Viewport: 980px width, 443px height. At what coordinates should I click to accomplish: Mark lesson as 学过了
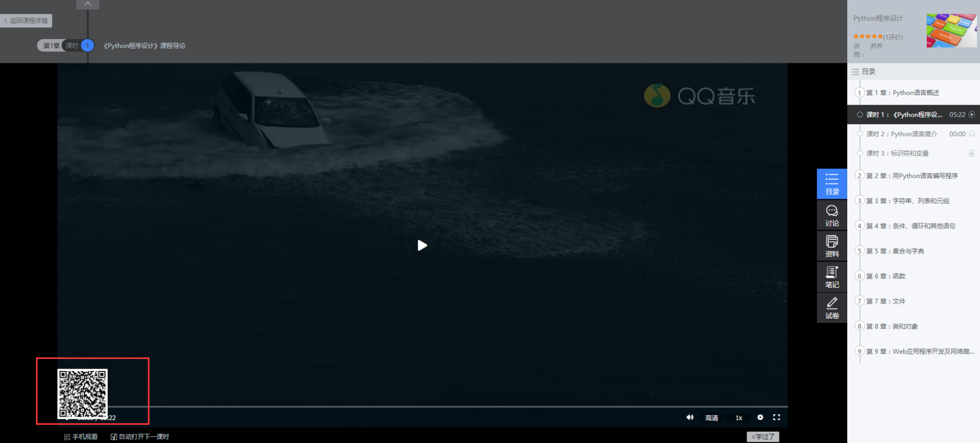(x=763, y=437)
